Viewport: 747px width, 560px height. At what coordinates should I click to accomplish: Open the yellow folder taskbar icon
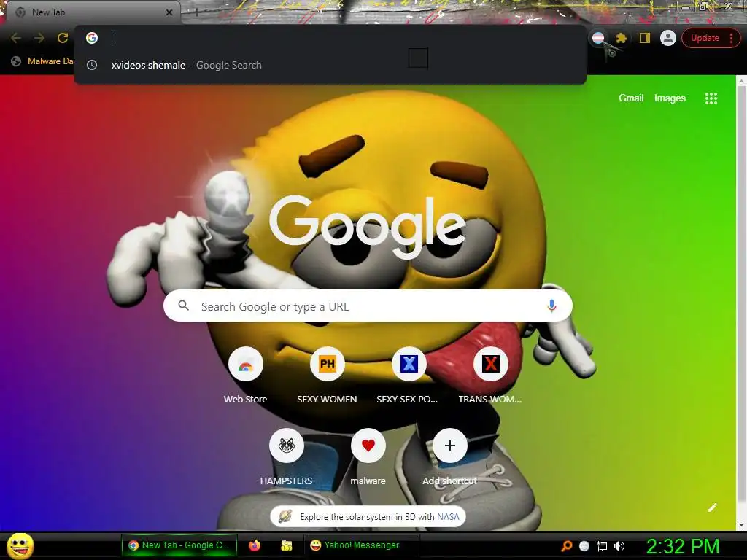(286, 545)
